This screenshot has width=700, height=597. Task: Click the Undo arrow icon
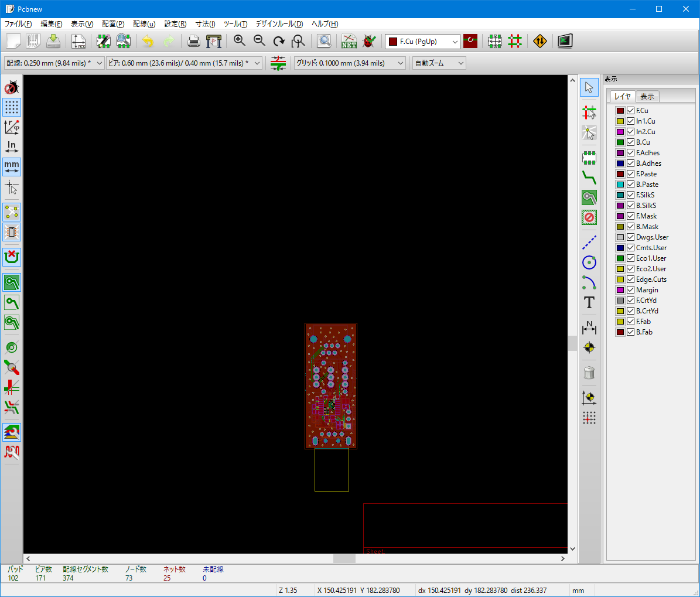[148, 41]
